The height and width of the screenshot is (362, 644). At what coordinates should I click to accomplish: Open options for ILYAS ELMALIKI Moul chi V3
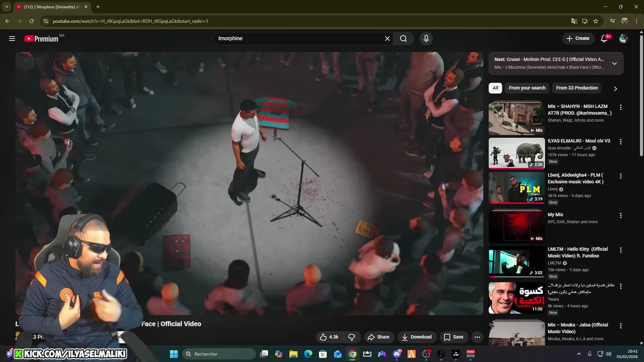pyautogui.click(x=621, y=142)
